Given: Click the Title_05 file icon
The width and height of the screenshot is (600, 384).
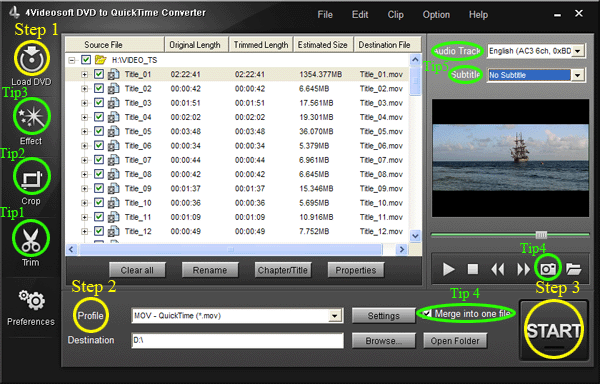Looking at the screenshot, I should 114,131.
